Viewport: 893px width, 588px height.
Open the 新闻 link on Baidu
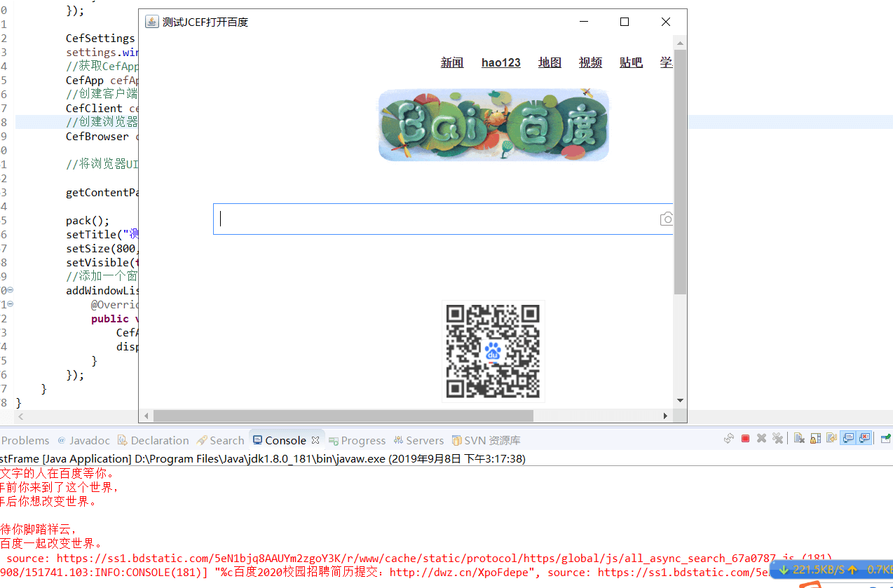tap(452, 62)
